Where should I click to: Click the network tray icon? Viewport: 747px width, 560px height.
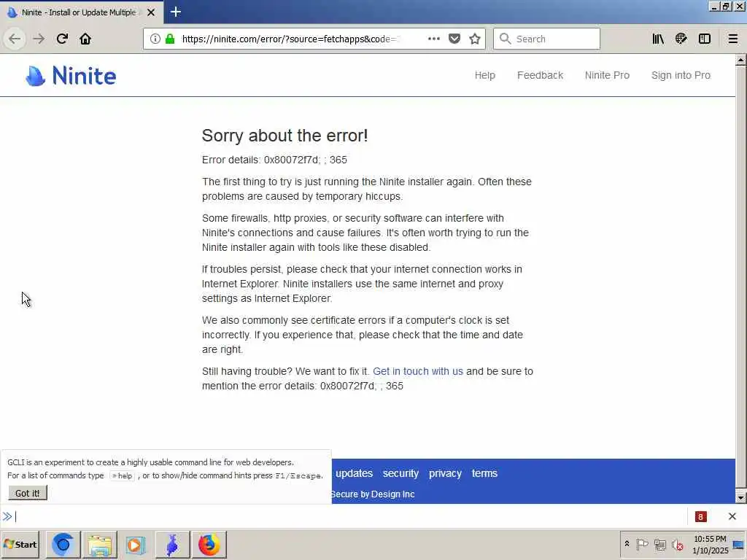659,544
